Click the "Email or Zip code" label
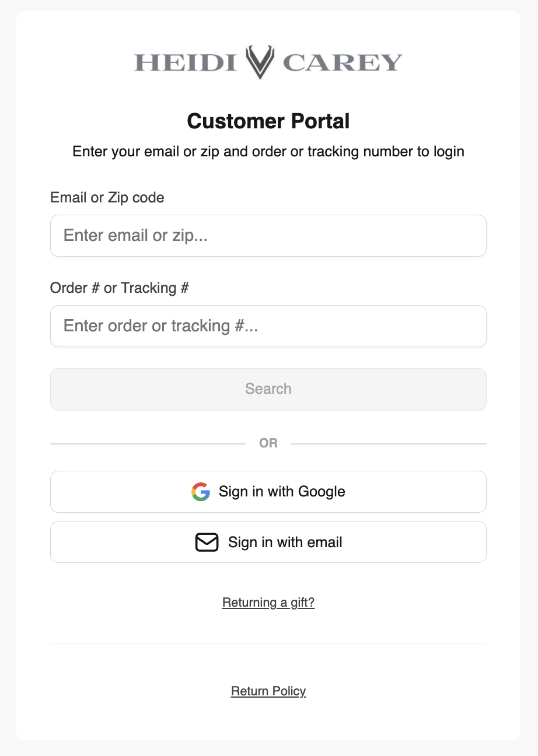 [107, 198]
